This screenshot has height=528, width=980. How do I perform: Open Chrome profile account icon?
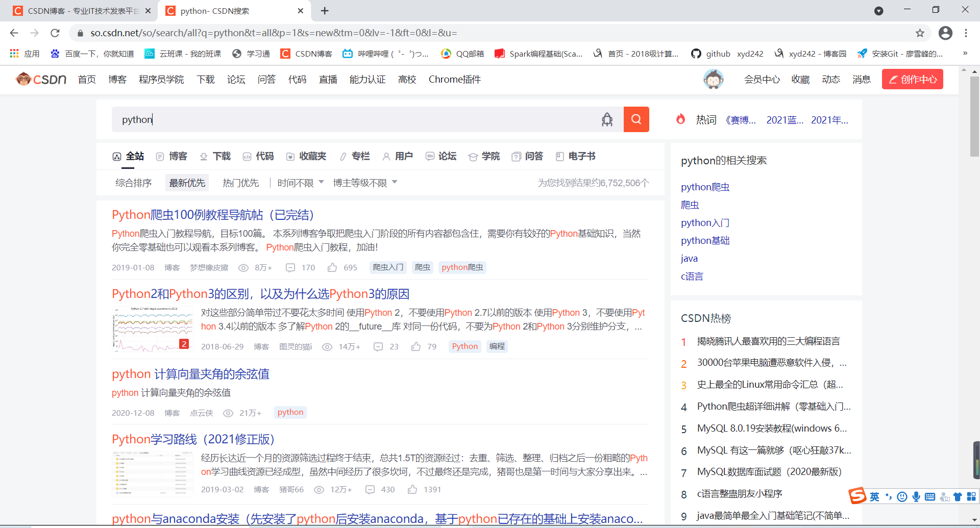[x=945, y=33]
